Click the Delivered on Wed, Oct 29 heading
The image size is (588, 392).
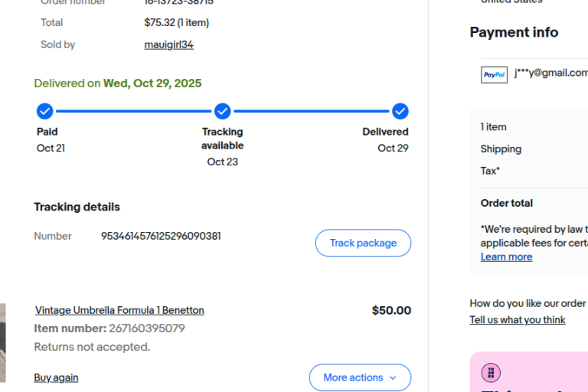coord(118,83)
